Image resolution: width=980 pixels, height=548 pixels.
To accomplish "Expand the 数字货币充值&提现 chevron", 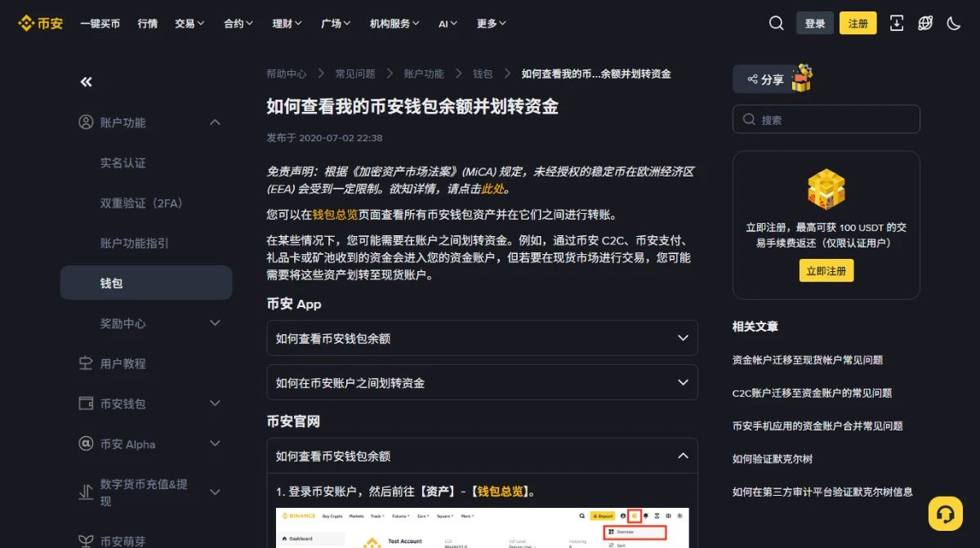I will [x=215, y=492].
